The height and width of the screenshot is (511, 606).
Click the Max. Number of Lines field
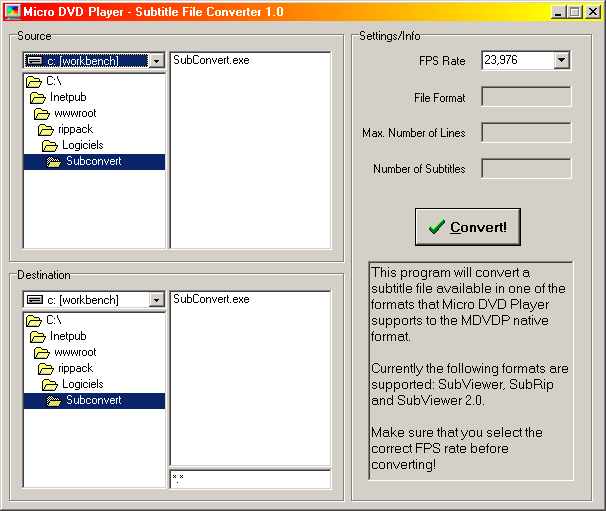point(526,133)
